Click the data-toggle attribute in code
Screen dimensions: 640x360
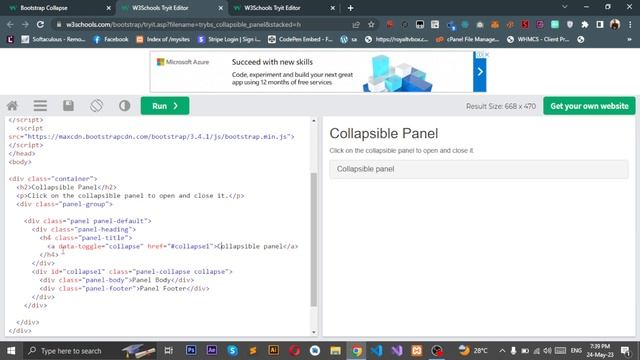tap(80, 246)
